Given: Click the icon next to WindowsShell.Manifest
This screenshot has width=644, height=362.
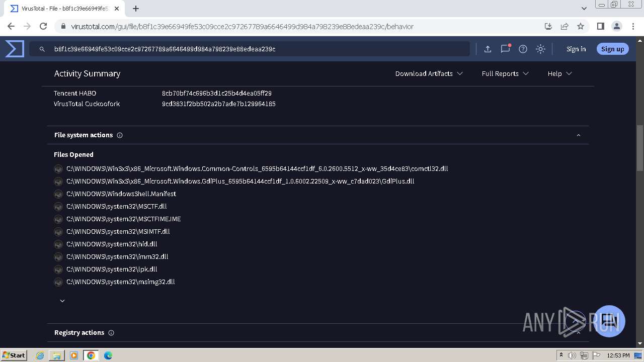Looking at the screenshot, I should (58, 194).
